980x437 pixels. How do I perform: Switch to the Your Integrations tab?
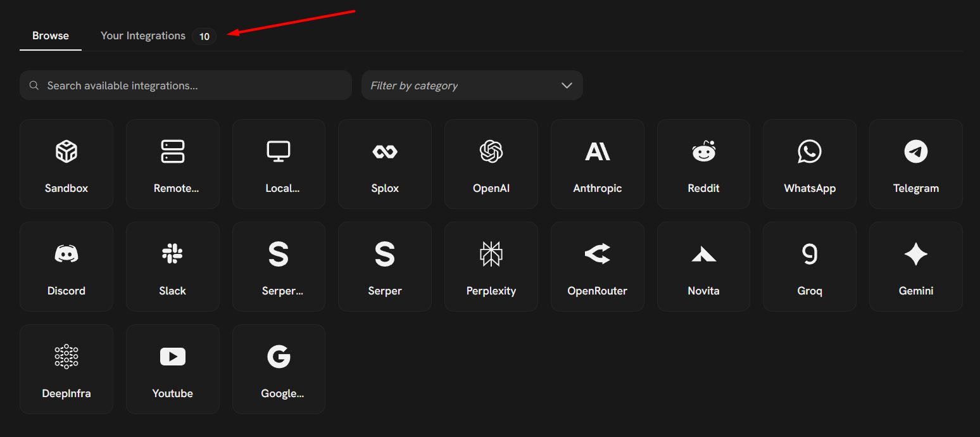(x=143, y=36)
